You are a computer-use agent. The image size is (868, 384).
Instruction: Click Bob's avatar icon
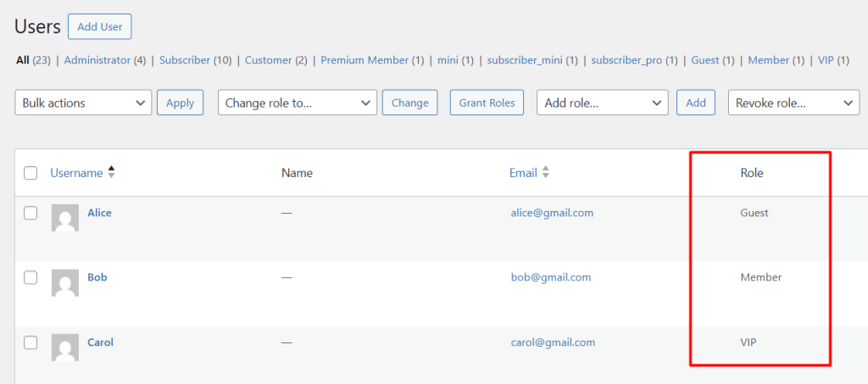coord(65,282)
